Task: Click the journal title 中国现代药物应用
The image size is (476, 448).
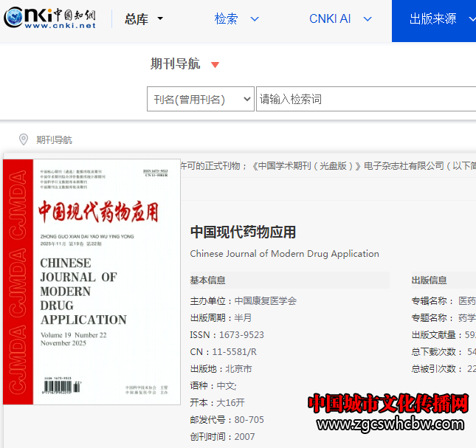Action: 243,232
